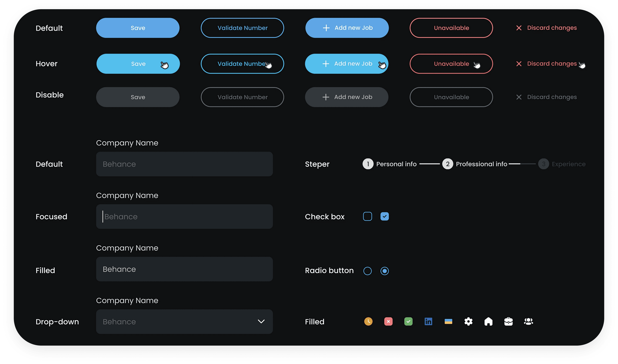Screen dimensions: 618x364
Task: Go to stepper step 1 Personal info
Action: (x=368, y=164)
